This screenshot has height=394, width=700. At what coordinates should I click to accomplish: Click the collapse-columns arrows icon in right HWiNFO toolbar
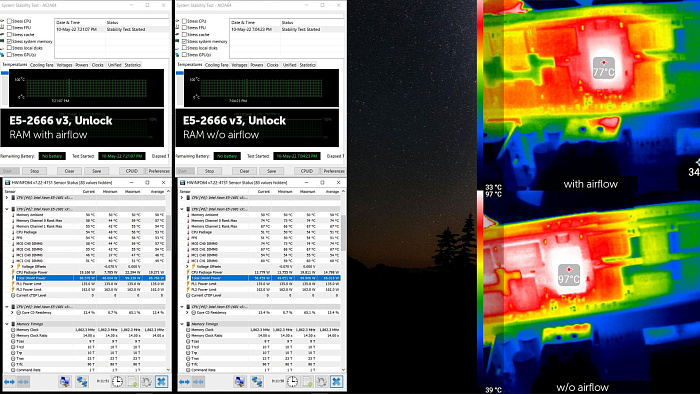tap(198, 382)
